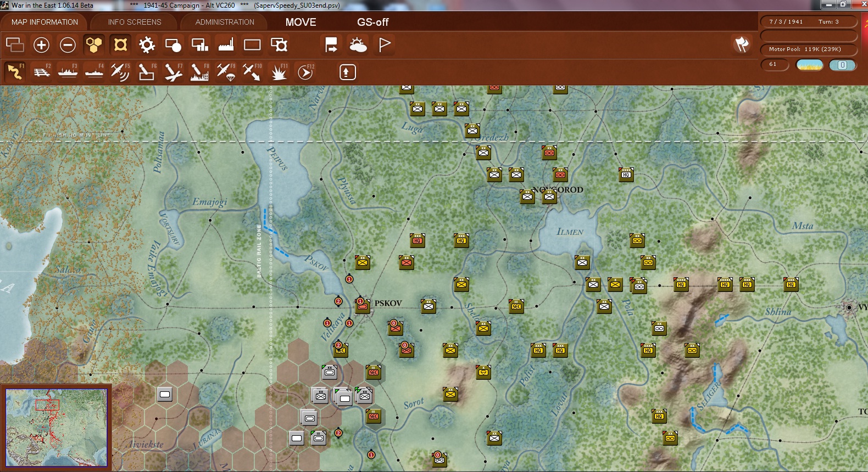Screen dimensions: 868x472
Task: Click the ILMEN lake label
Action: [570, 232]
